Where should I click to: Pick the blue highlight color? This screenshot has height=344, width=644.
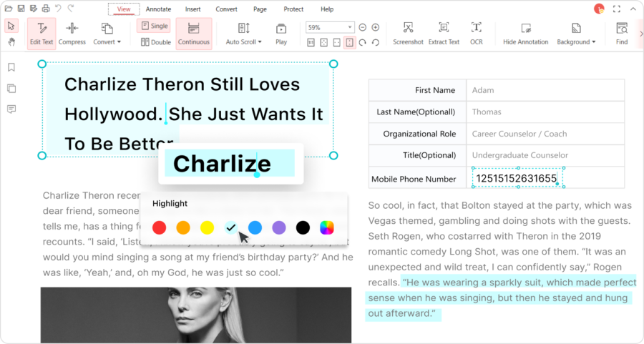255,227
